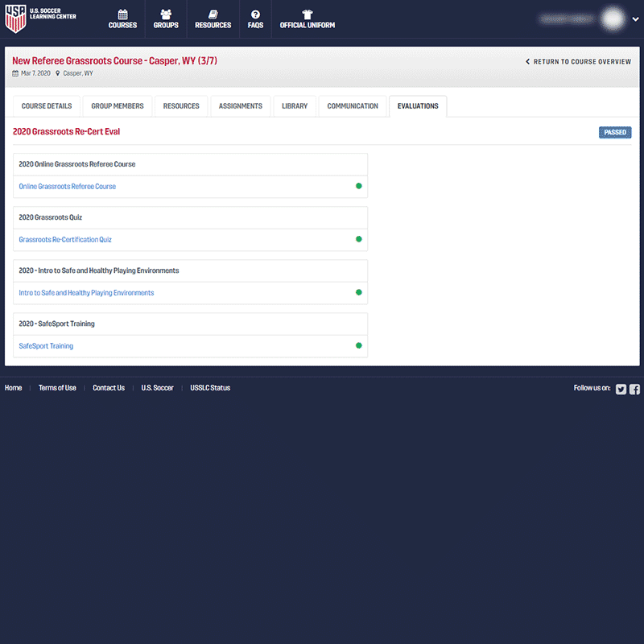Screen dimensions: 644x644
Task: Open U.S. Soccer footer link
Action: tap(157, 388)
